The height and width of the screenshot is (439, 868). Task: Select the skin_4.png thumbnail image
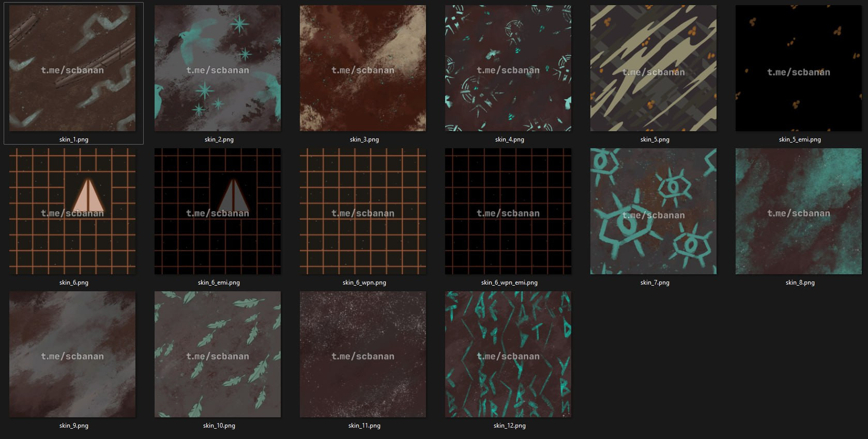[508, 68]
